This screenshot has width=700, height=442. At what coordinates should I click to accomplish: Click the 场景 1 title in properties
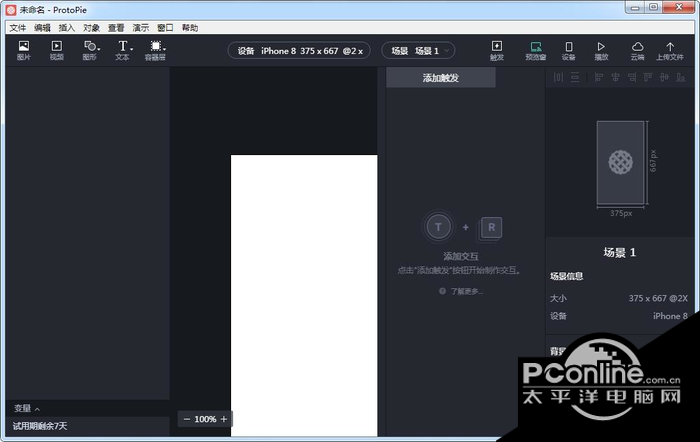coord(620,252)
